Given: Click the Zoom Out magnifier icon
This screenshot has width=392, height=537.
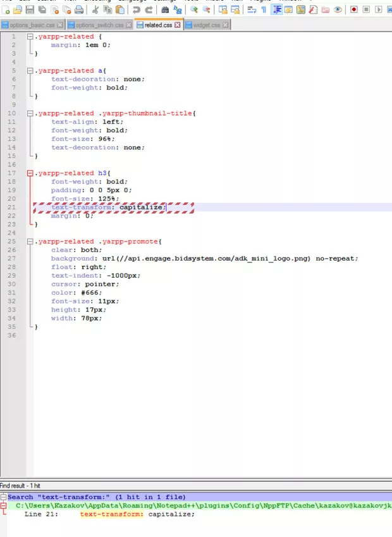Looking at the screenshot, I should [x=207, y=9].
